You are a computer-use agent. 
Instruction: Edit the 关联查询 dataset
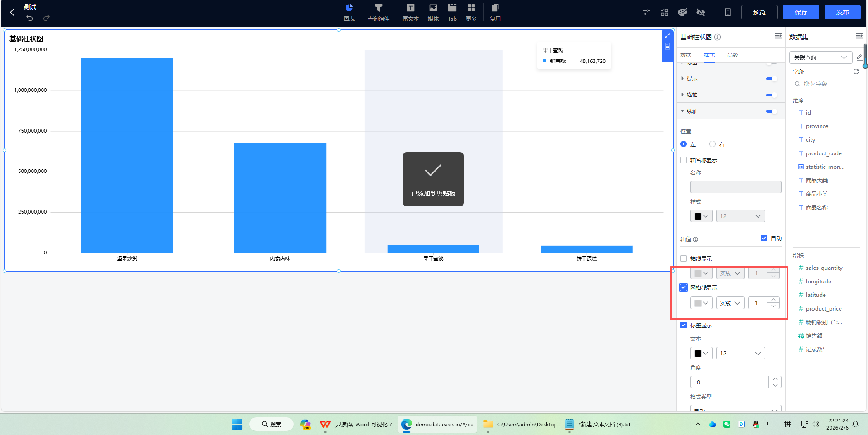point(859,57)
